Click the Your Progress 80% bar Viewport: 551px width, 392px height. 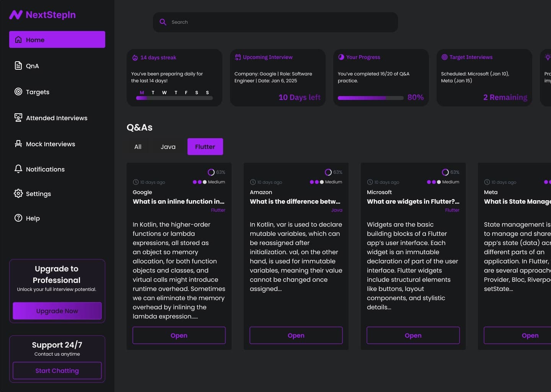point(370,98)
